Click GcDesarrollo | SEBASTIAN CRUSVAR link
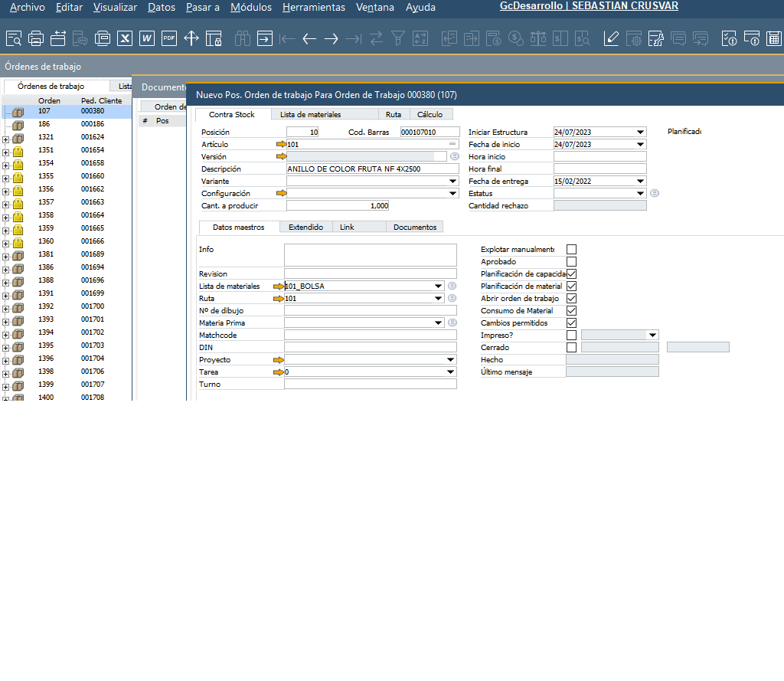The image size is (784, 681). click(x=589, y=6)
